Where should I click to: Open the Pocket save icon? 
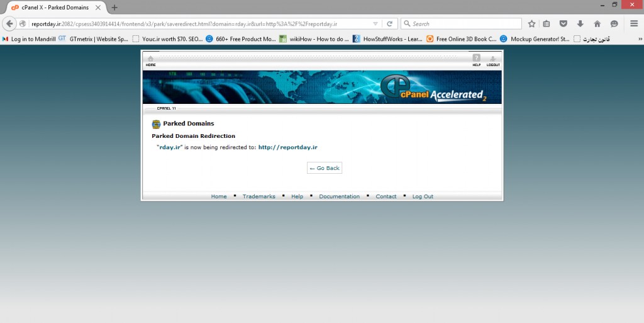[x=563, y=24]
